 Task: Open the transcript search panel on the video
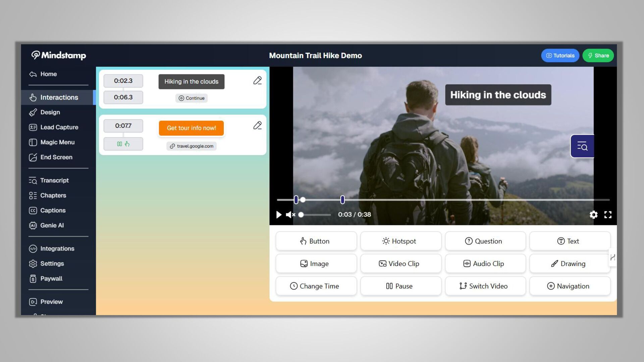tap(582, 146)
